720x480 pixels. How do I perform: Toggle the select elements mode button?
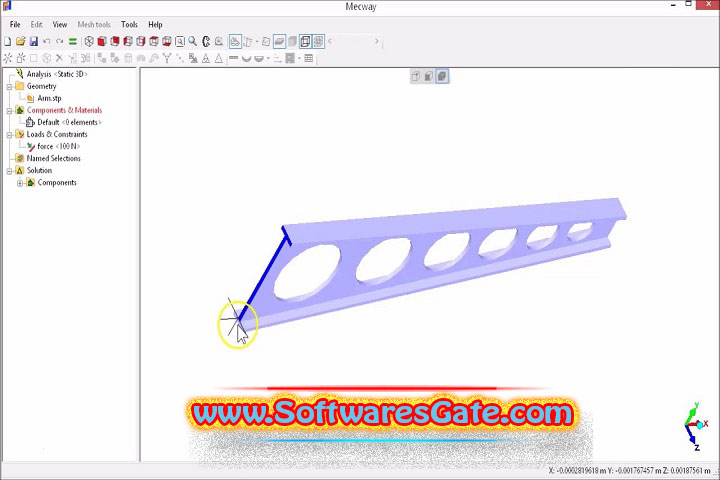(266, 42)
